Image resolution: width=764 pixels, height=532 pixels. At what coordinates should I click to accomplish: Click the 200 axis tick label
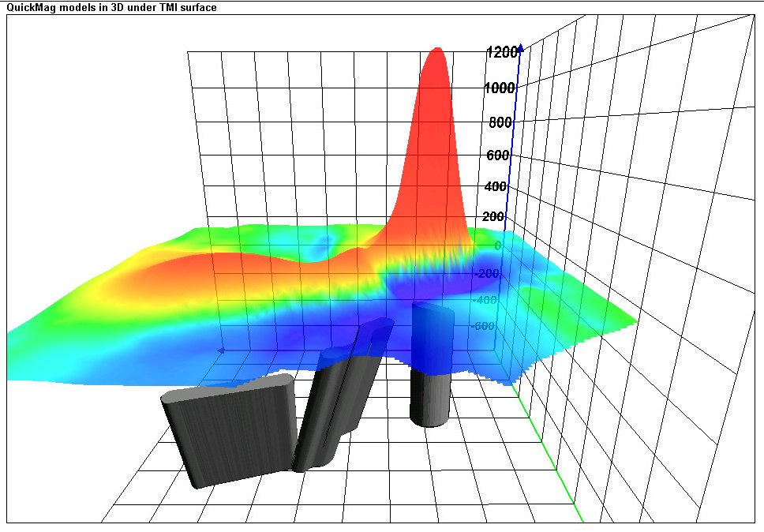pyautogui.click(x=492, y=217)
